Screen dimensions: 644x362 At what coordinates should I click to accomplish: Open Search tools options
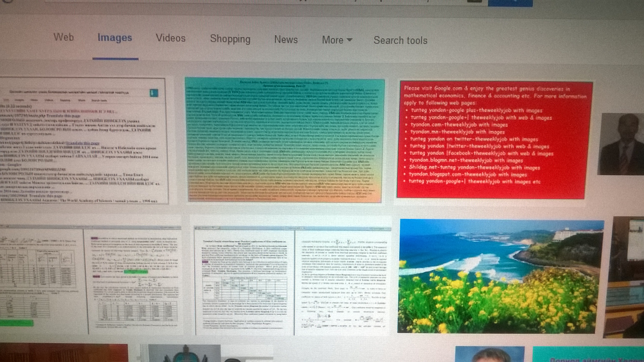click(x=401, y=41)
